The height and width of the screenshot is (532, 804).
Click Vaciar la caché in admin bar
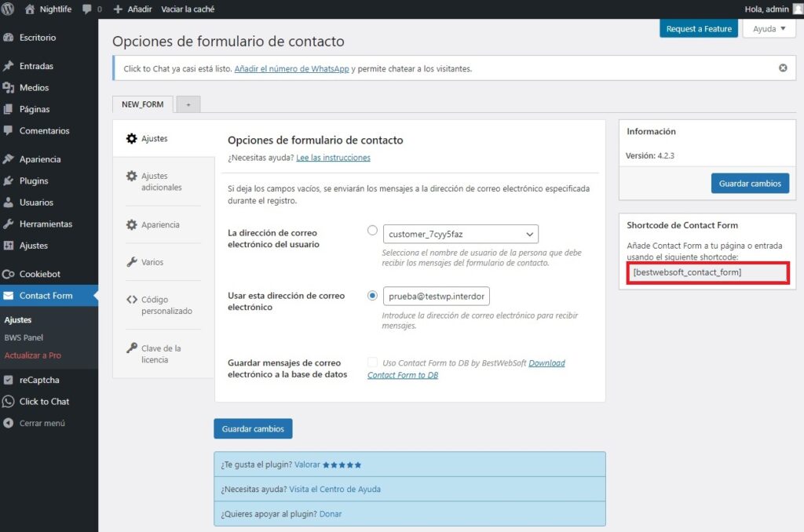[x=188, y=9]
